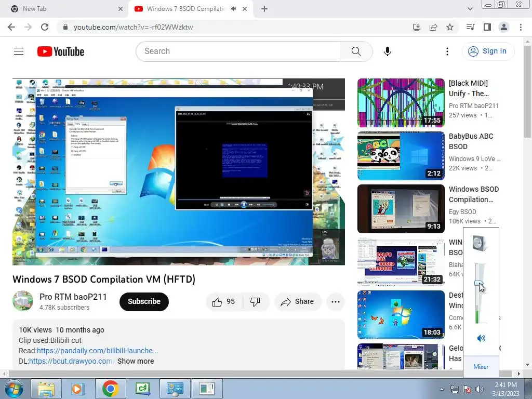Screen dimensions: 532x399
Task: Close the New Tab tab
Action: click(x=121, y=9)
